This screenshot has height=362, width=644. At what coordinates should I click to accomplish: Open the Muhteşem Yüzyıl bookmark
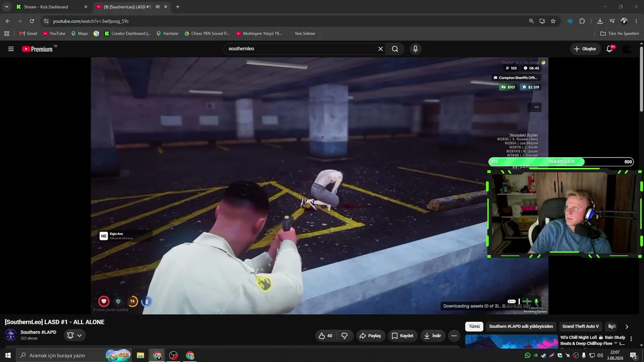point(259,34)
